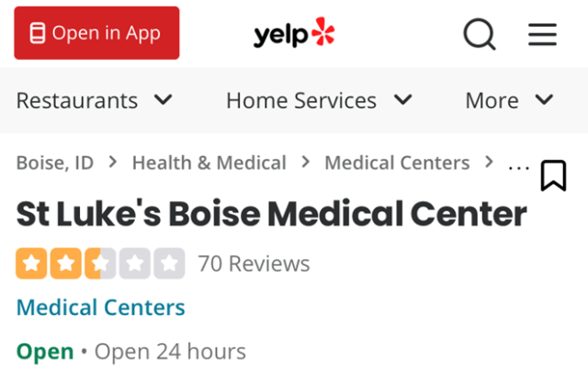Viewport: 588px width, 370px height.
Task: Click the green Open status text
Action: click(45, 352)
